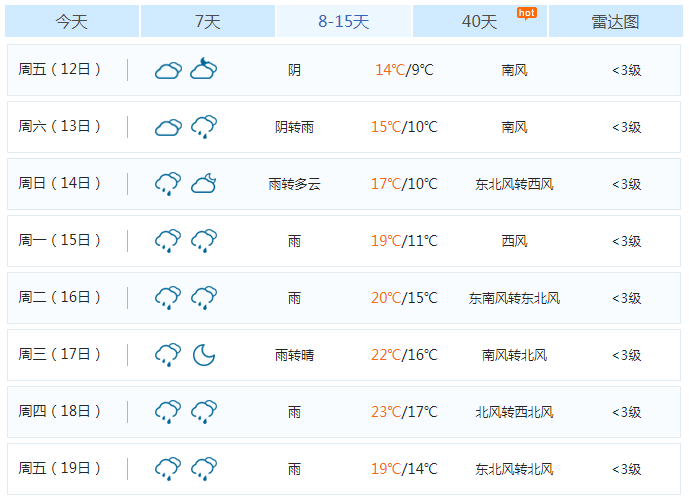This screenshot has height=502, width=689.
Task: Click the daytime cloud icon for 周六（13日）
Action: 168,127
